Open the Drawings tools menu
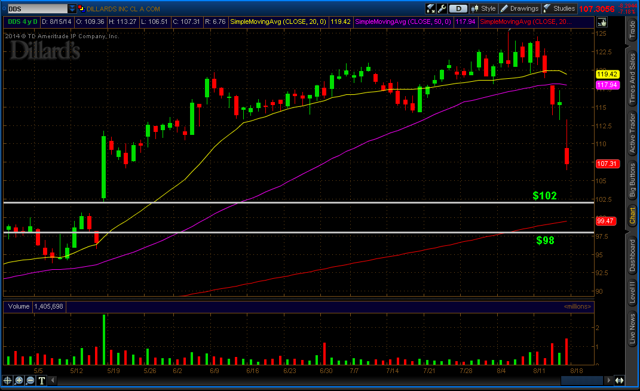Viewport: 640px width, 391px height. pyautogui.click(x=520, y=9)
